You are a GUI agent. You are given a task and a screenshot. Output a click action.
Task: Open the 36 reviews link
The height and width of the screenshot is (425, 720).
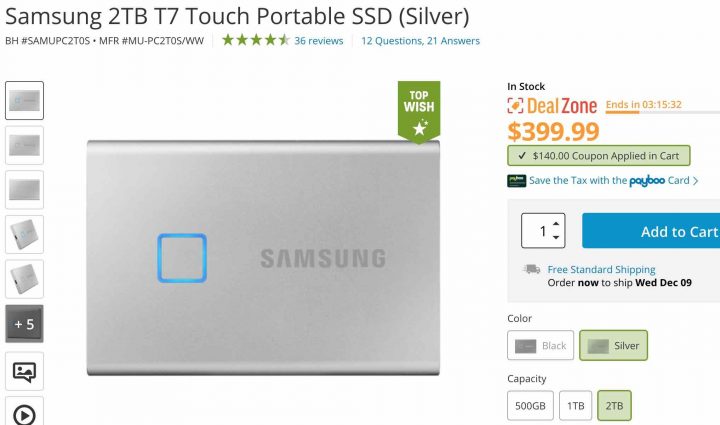[x=319, y=41]
